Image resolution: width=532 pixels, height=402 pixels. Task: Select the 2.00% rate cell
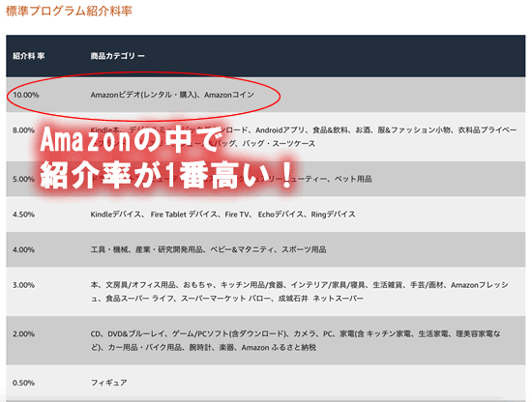pyautogui.click(x=24, y=333)
